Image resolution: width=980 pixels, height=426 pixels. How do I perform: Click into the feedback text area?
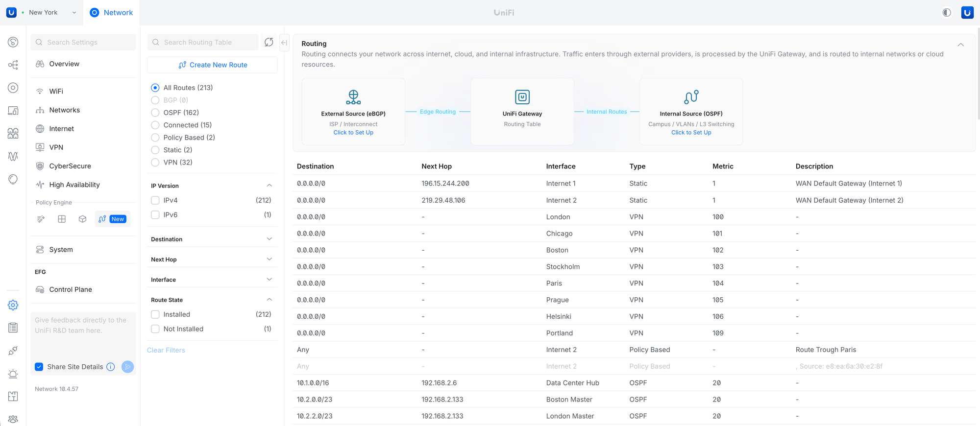[x=83, y=335]
